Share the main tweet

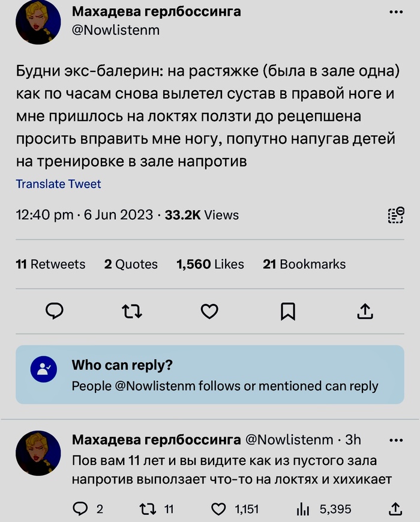click(x=365, y=311)
